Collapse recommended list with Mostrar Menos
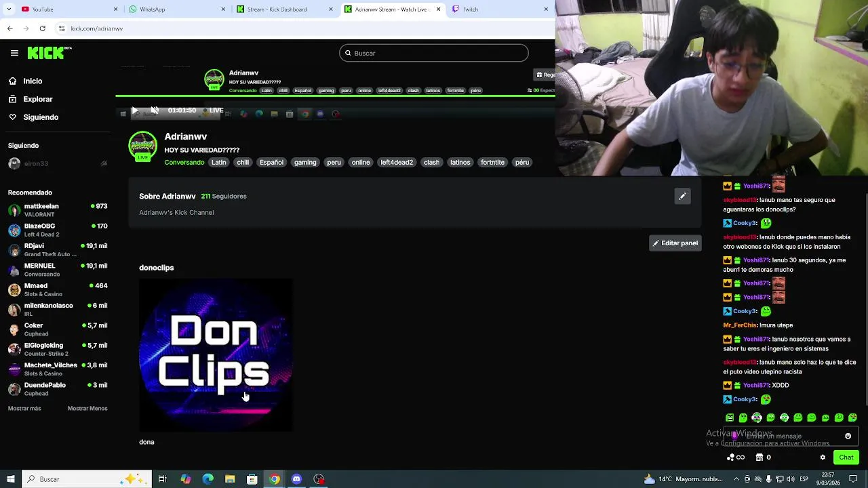Viewport: 868px width, 488px height. (87, 409)
